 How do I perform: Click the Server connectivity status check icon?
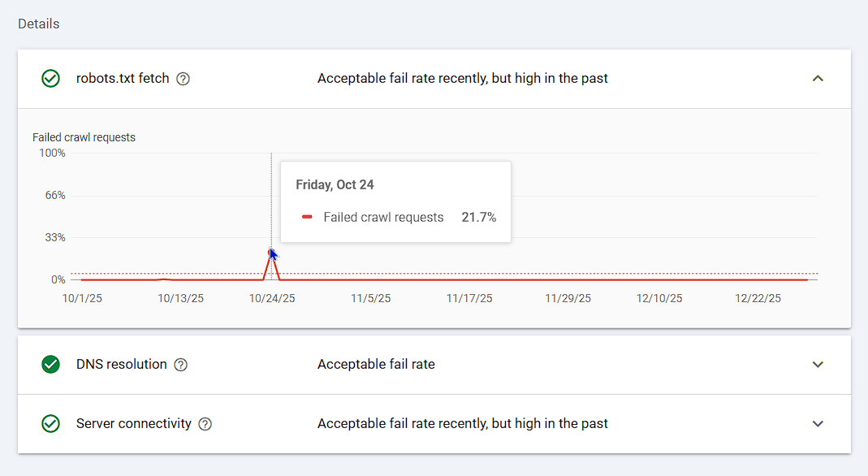coord(50,424)
